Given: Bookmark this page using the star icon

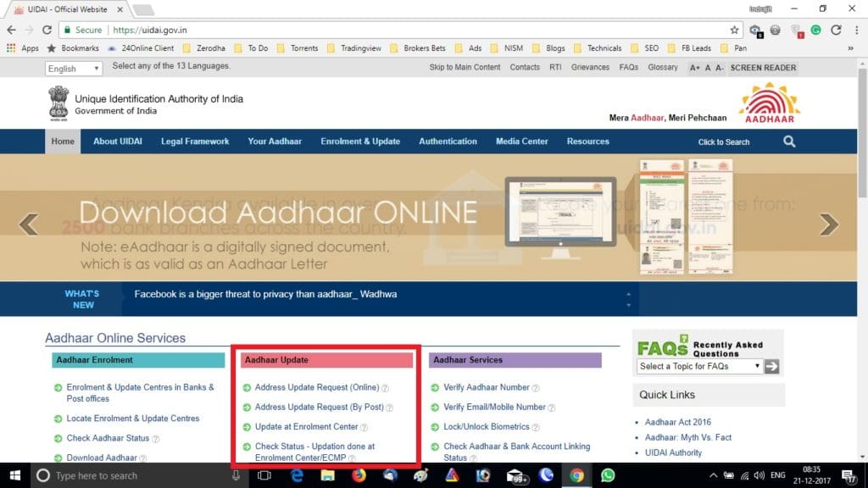Looking at the screenshot, I should click(734, 28).
